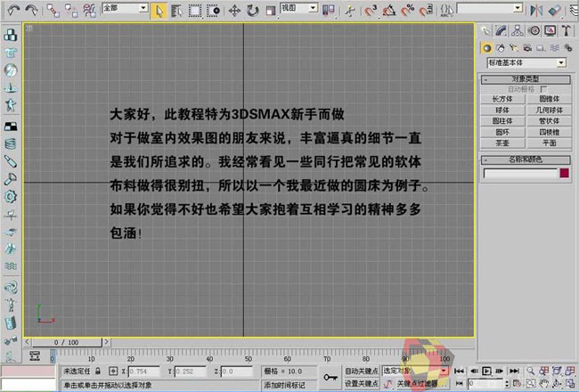This screenshot has width=579, height=392.
Task: Open the named selection sets dropdown
Action: [x=490, y=8]
